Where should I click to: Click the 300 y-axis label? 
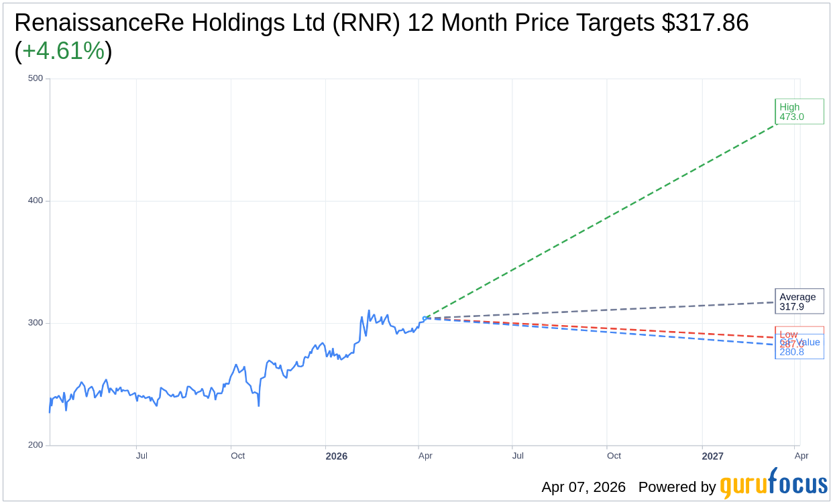coord(35,323)
